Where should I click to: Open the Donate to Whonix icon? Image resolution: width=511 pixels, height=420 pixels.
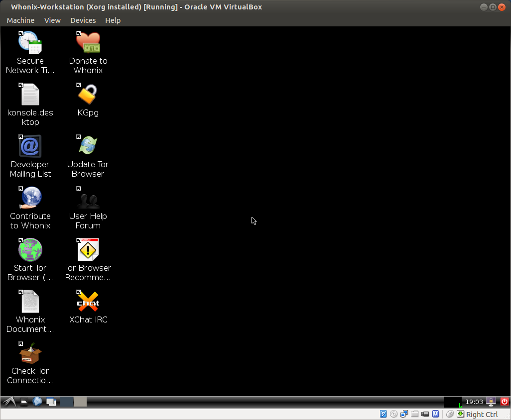click(88, 43)
